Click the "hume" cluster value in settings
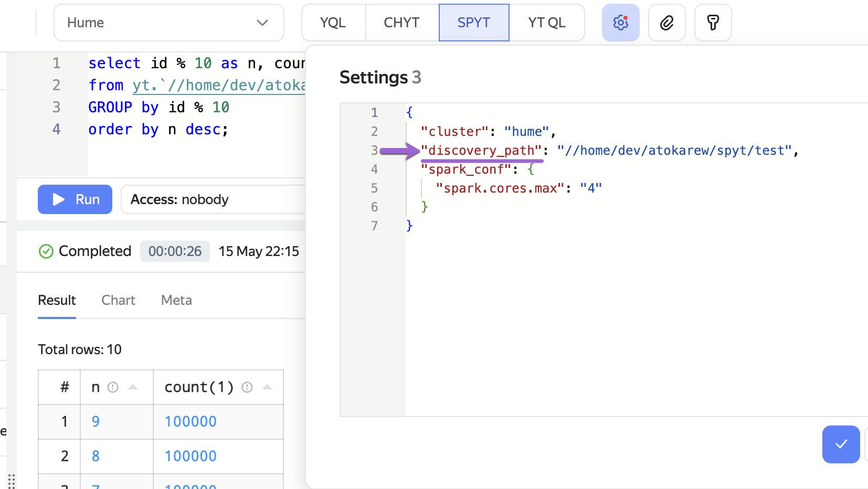The width and height of the screenshot is (868, 489). point(526,132)
